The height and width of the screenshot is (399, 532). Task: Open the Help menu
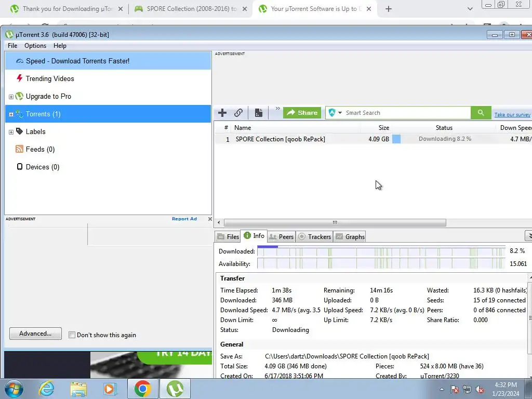point(60,46)
